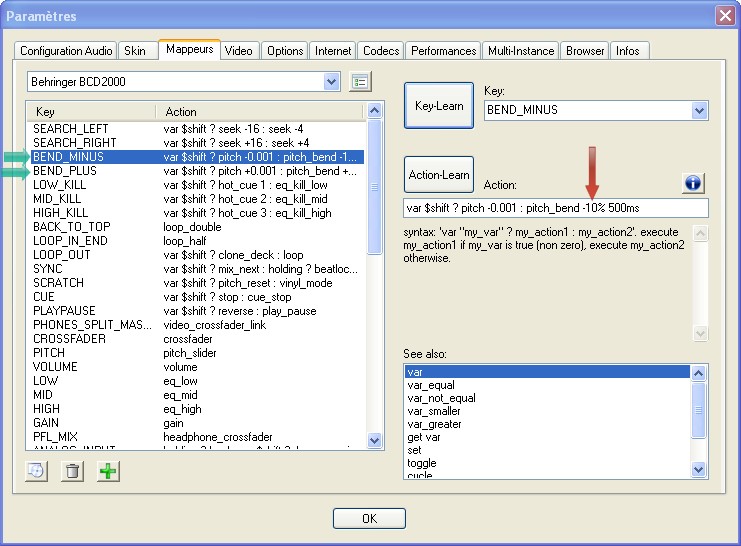Click the Key column header
The height and width of the screenshot is (546, 741).
(x=90, y=111)
